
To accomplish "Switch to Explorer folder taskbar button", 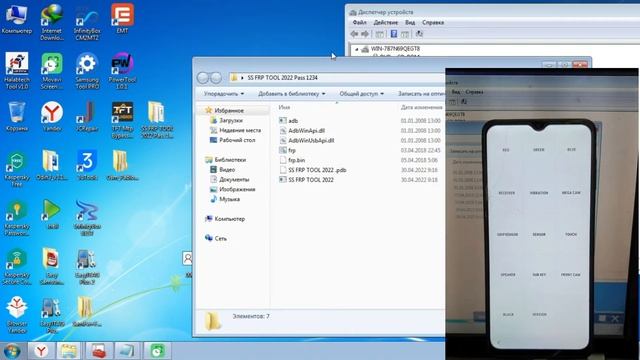I will 69,351.
